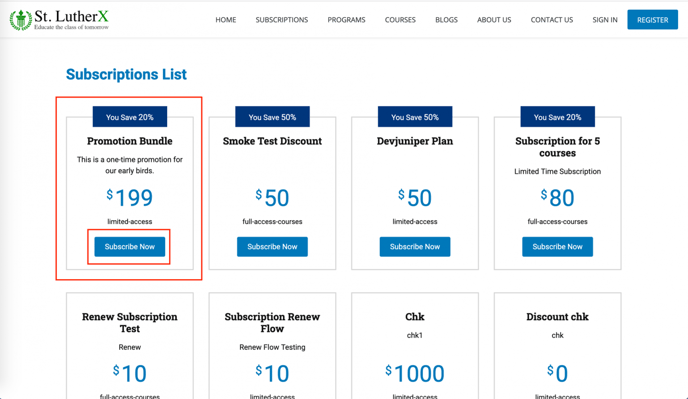Navigate to COURSES

(400, 20)
